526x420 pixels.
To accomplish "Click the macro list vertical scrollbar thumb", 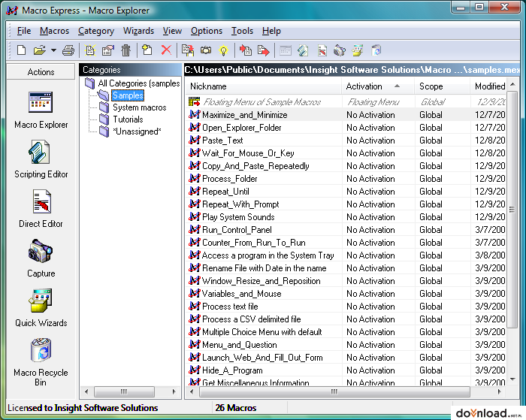I will point(512,210).
